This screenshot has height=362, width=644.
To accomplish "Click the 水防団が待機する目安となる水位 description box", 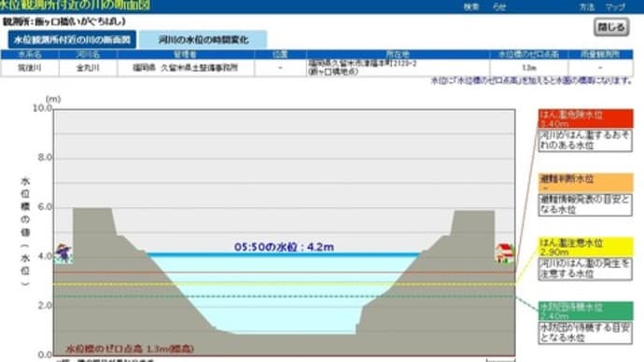I will click(x=585, y=333).
